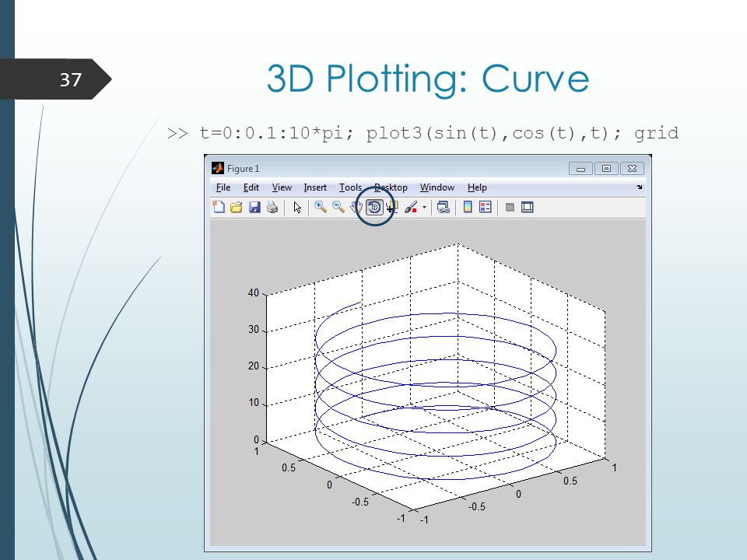Save the figure using the floppy disk icon

[254, 207]
